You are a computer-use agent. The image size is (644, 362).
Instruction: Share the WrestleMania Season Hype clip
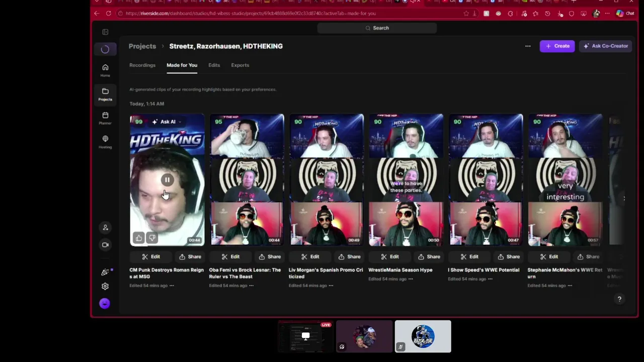point(429,257)
